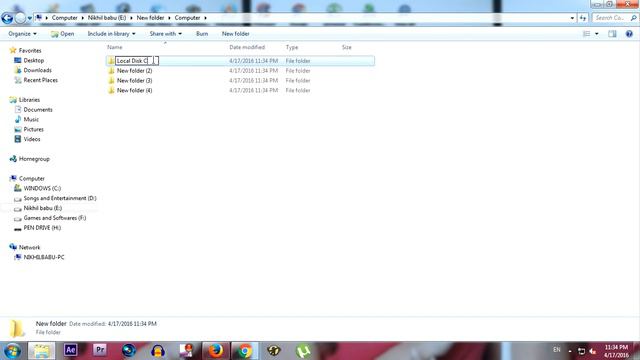Select the New folder (3) folder
The image size is (640, 360).
134,80
